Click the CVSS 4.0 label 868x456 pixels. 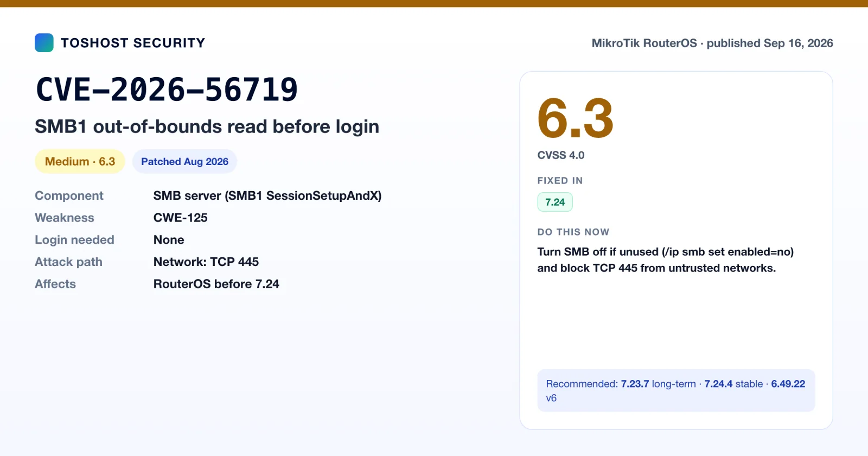coord(561,155)
